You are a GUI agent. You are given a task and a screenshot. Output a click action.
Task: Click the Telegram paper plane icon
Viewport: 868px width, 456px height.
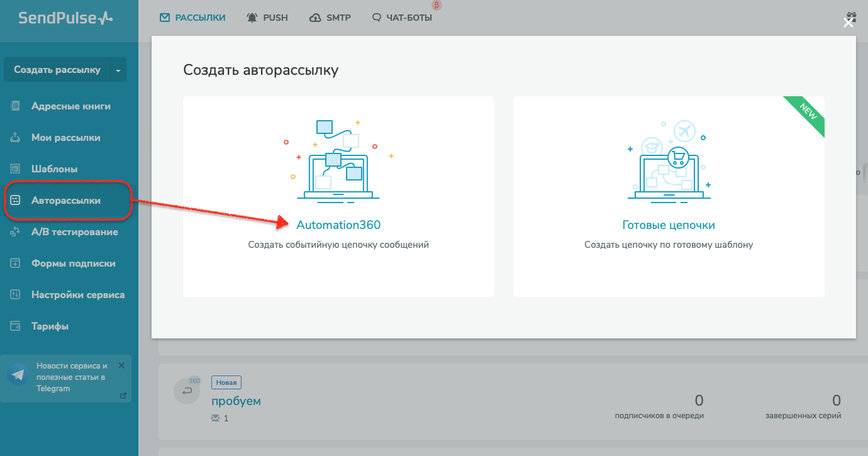[18, 375]
